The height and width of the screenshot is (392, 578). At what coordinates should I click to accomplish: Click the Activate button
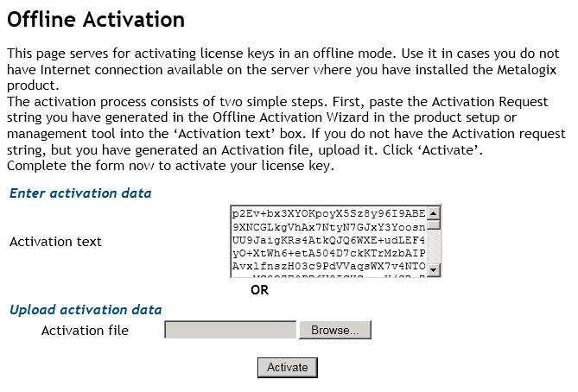click(x=288, y=368)
